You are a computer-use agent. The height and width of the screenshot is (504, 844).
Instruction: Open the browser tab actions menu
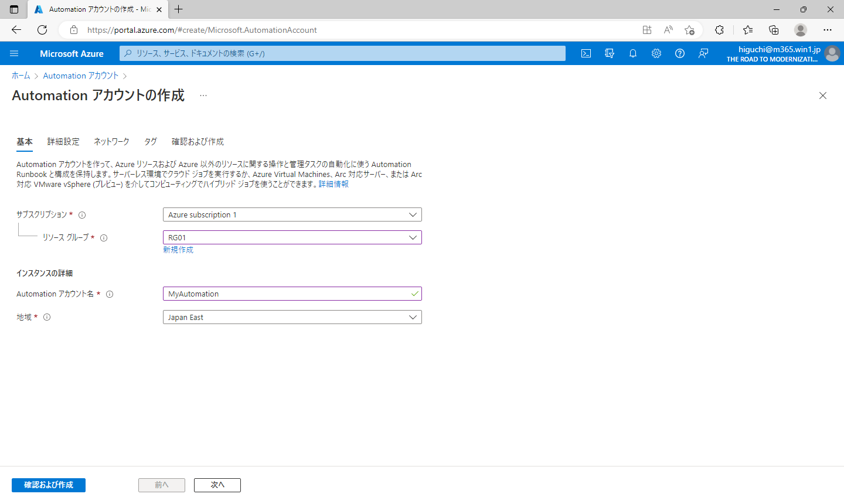(14, 9)
